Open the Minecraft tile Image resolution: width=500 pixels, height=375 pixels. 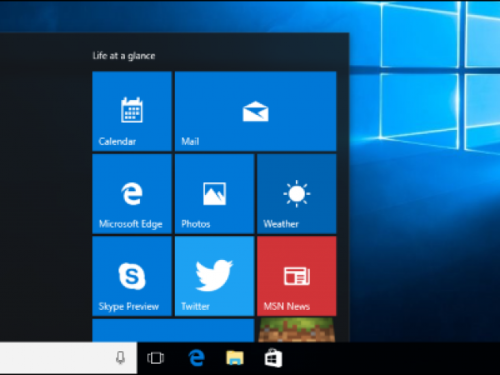(x=297, y=330)
